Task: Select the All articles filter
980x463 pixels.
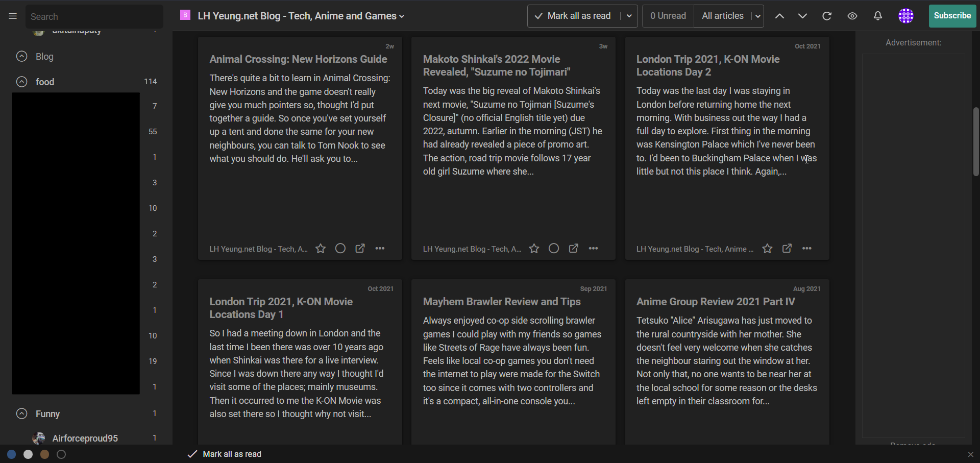Action: tap(722, 16)
